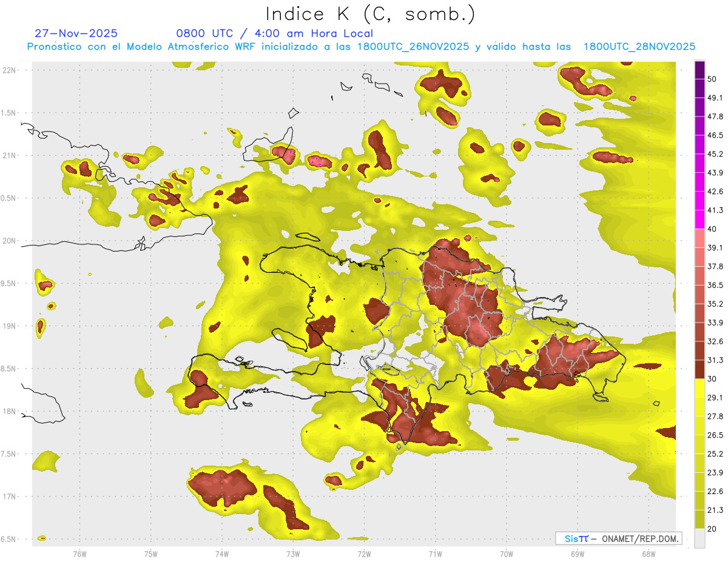Screen dimensions: 728x562
Task: Click the dark purple colorbar segment above 50
Action: (700, 70)
